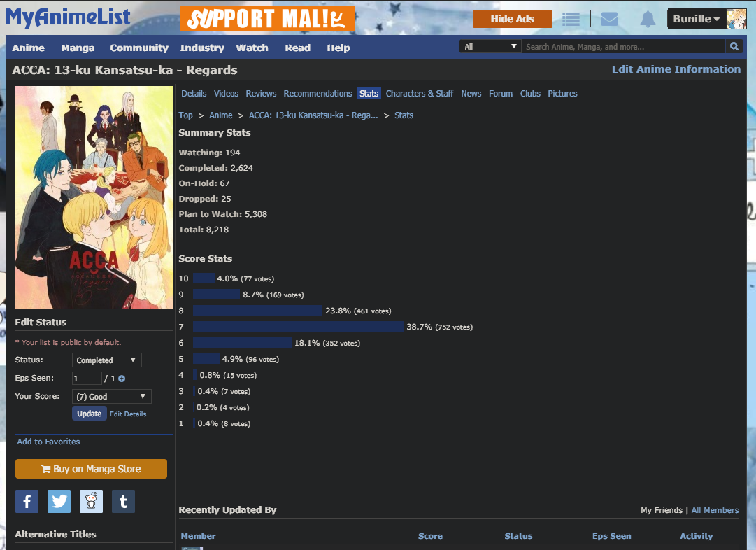Click the Activity column header
Image resolution: width=756 pixels, height=550 pixels.
697,536
